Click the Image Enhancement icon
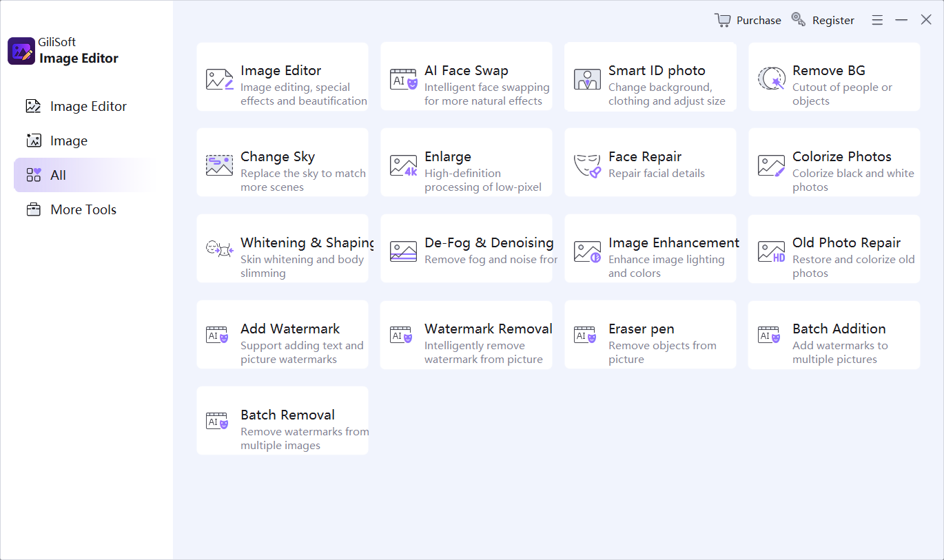Viewport: 944px width, 560px height. coord(587,251)
